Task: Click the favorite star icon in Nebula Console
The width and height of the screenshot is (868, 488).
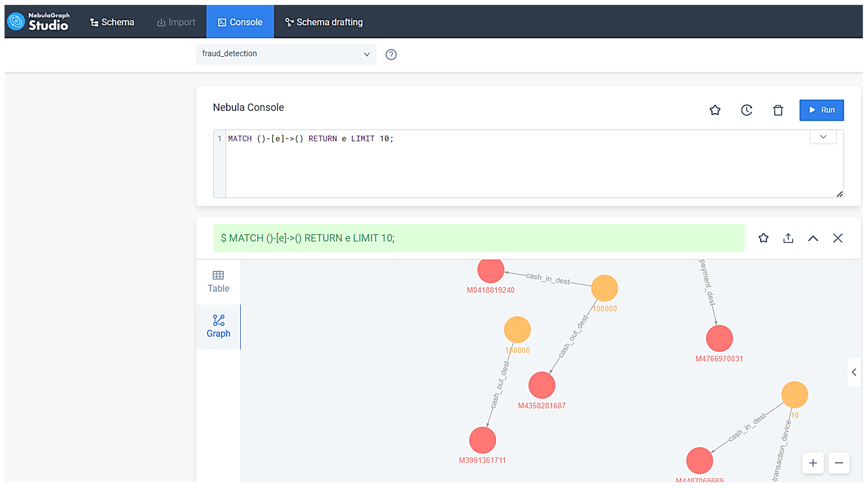Action: 715,110
